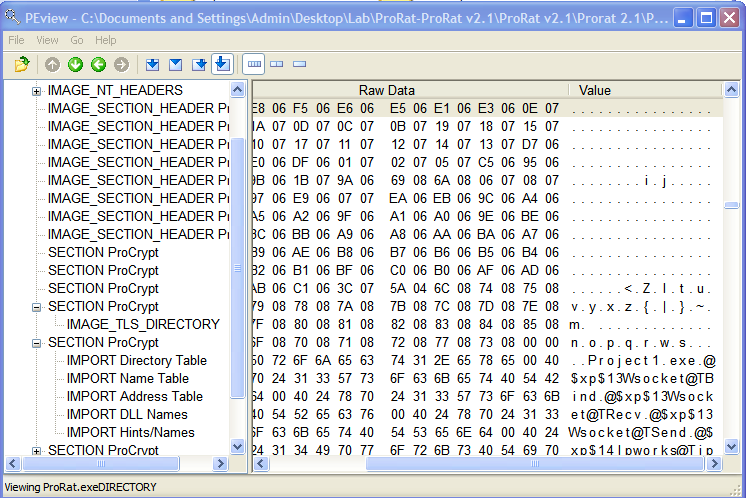The image size is (746, 498).
Task: Select IMPORT Address Table entry
Action: coord(134,396)
